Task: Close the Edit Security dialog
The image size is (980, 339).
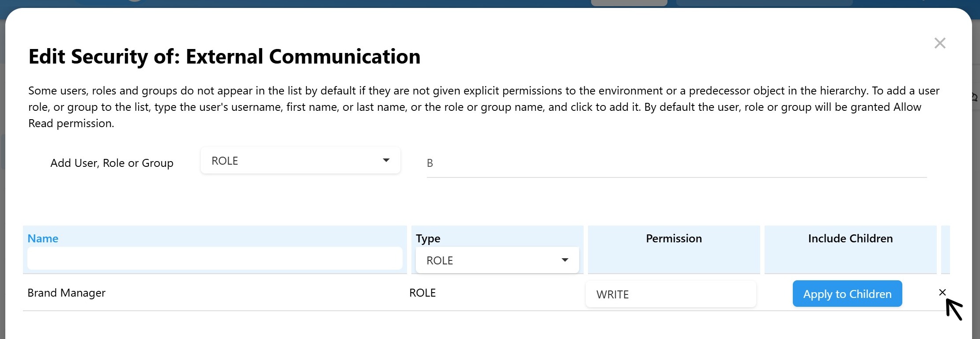Action: [940, 43]
